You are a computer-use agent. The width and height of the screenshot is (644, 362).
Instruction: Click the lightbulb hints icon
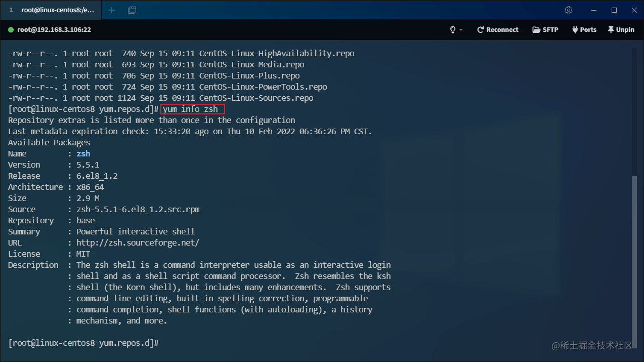453,30
